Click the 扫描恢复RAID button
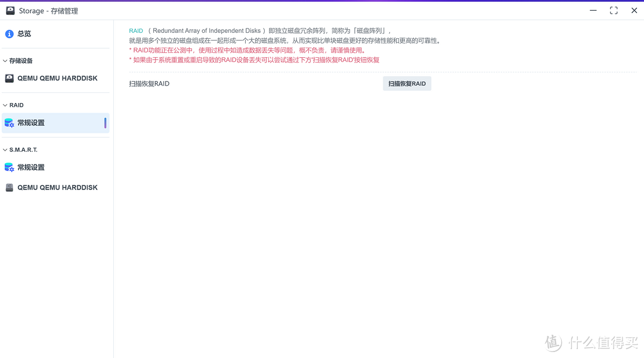Image resolution: width=644 pixels, height=358 pixels. coord(407,83)
